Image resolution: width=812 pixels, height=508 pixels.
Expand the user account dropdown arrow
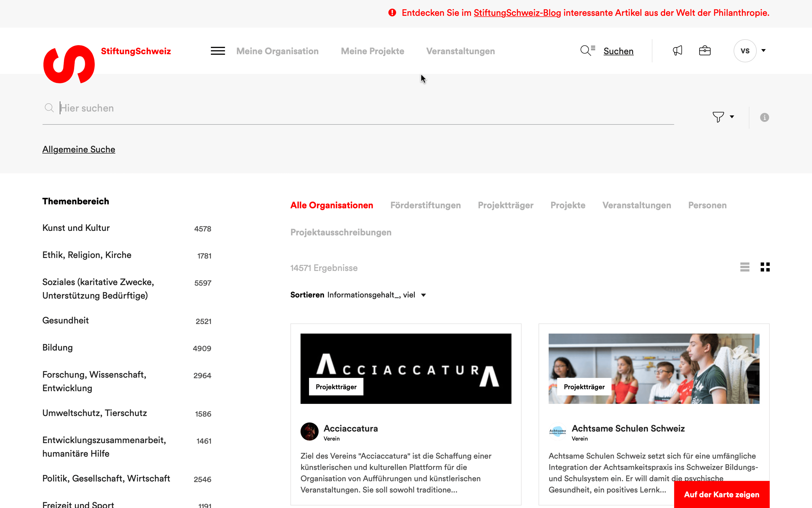[x=764, y=51]
